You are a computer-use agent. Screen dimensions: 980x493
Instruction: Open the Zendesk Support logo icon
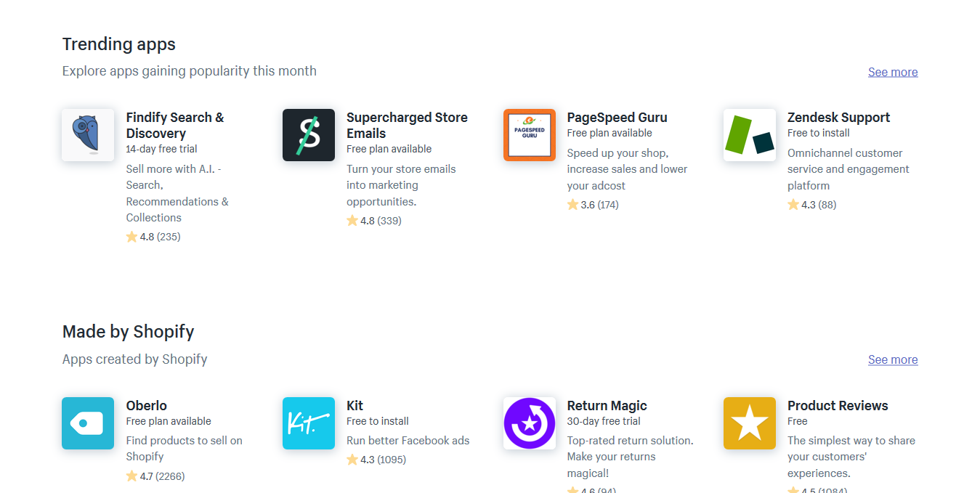point(750,135)
